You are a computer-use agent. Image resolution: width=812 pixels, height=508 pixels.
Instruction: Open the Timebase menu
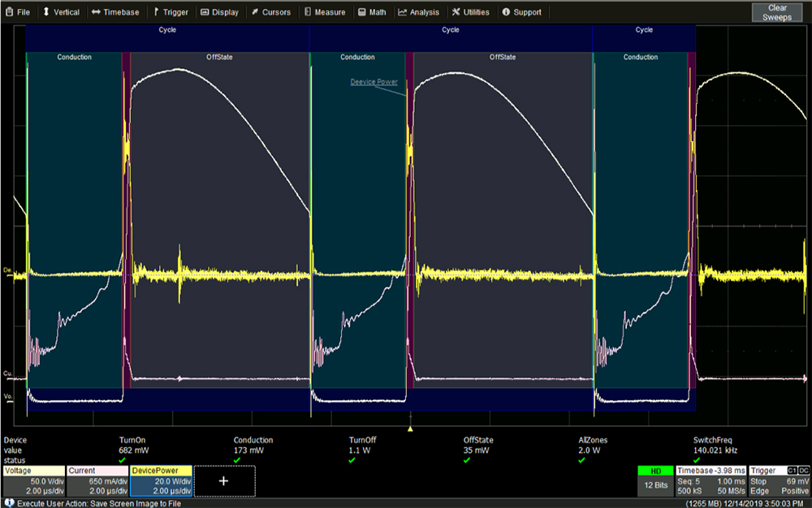coord(115,12)
